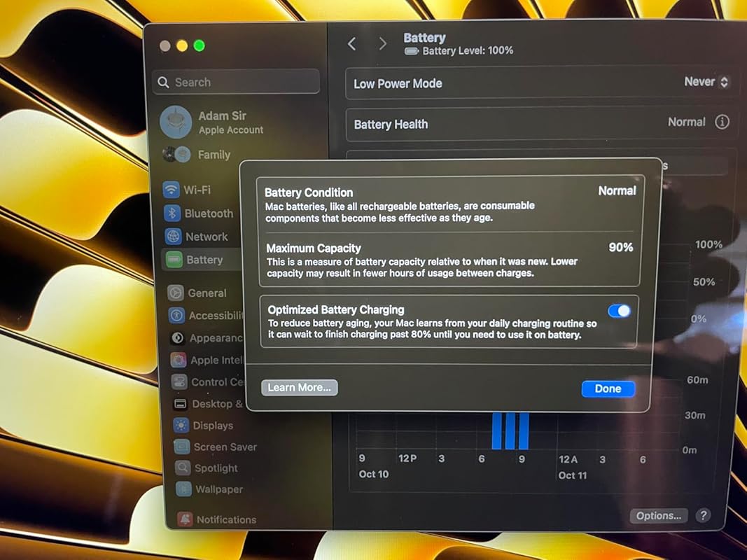Screen dimensions: 747x560
Task: Click the Learn More button
Action: 300,388
